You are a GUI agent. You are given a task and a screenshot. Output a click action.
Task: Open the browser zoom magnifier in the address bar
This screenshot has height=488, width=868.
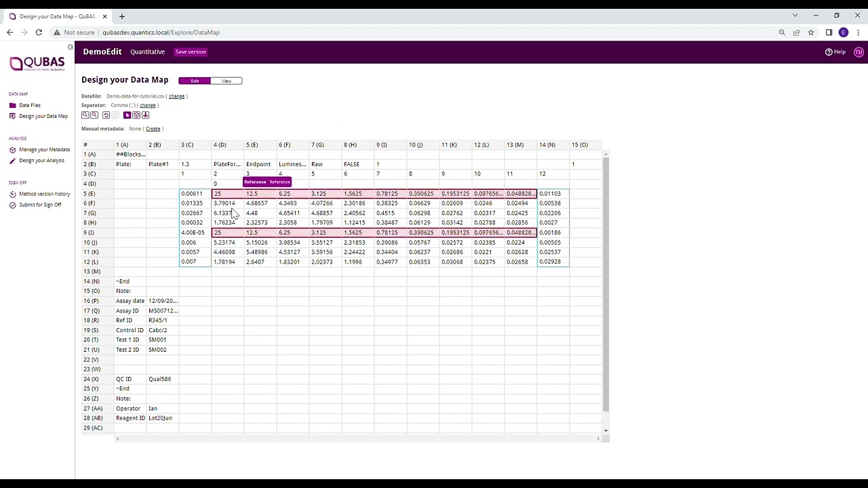click(782, 33)
